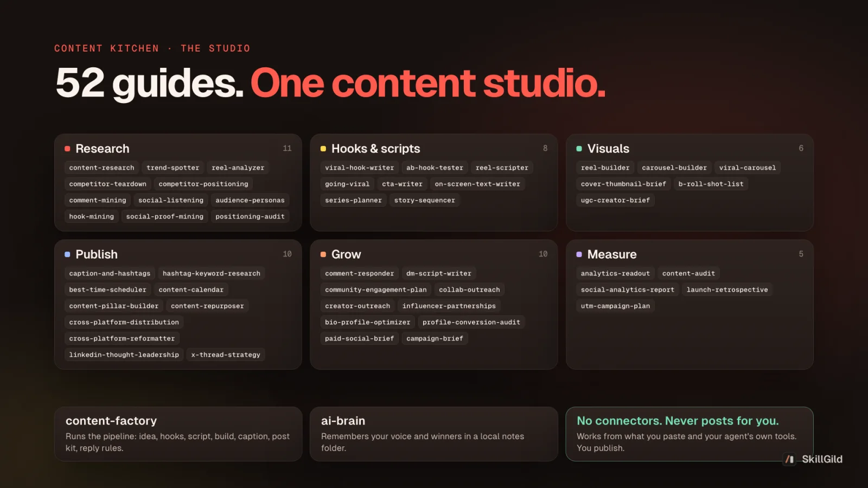868x488 pixels.
Task: Click the viral-hook-writer chip
Action: 359,168
